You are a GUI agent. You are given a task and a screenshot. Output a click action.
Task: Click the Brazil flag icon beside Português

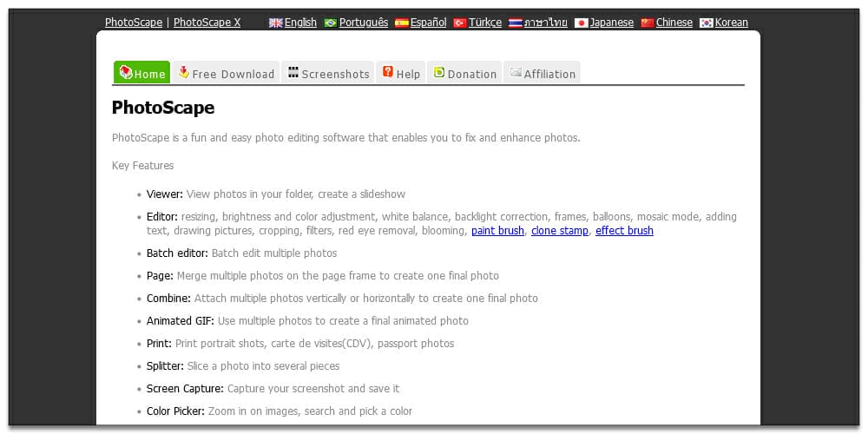[331, 23]
